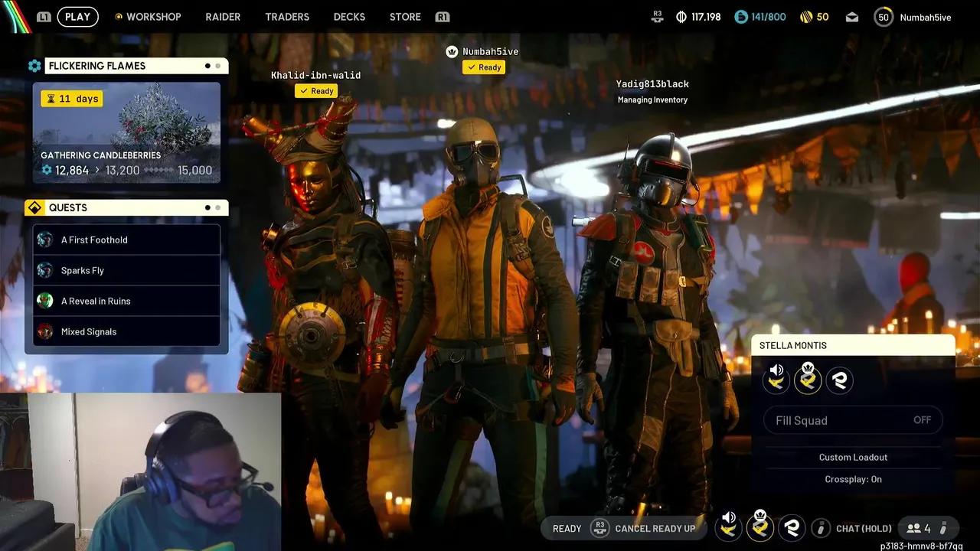Click the crowned squad leader icon in bottom bar

pos(760,526)
